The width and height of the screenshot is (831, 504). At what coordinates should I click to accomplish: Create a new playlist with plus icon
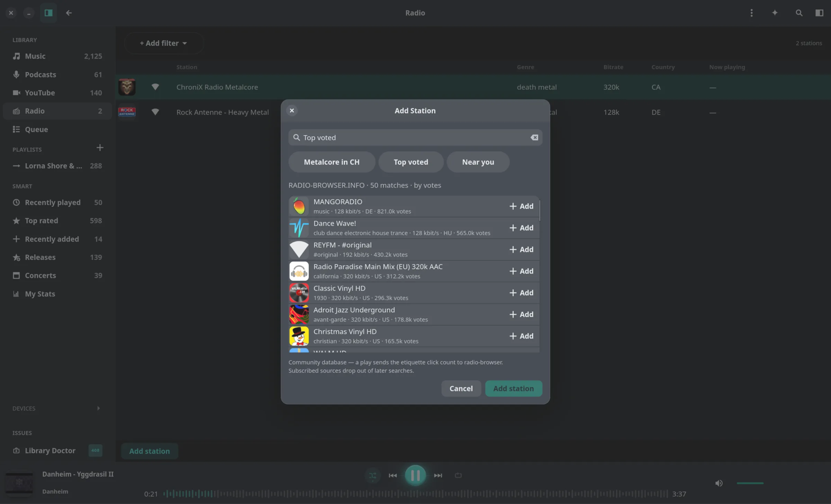coord(100,148)
